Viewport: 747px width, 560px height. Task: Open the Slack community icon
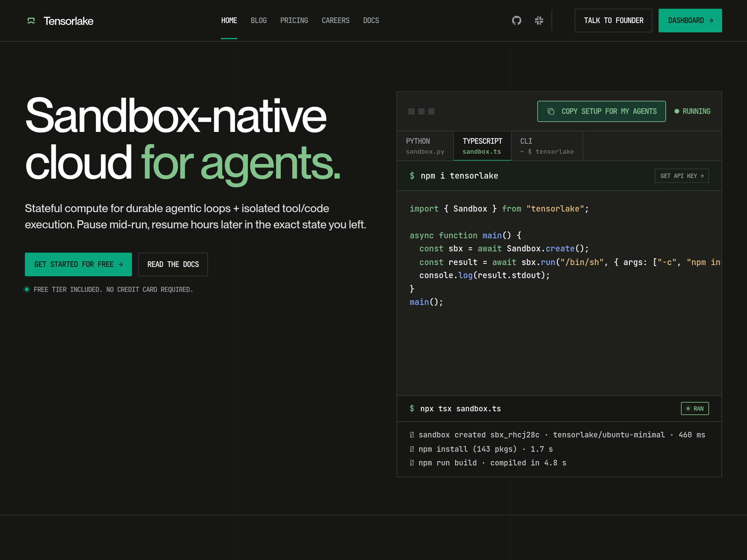(539, 21)
